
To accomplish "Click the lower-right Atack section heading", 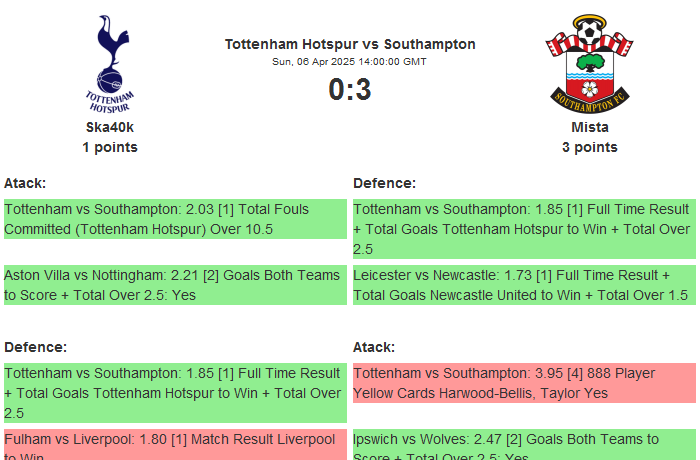I will (374, 347).
